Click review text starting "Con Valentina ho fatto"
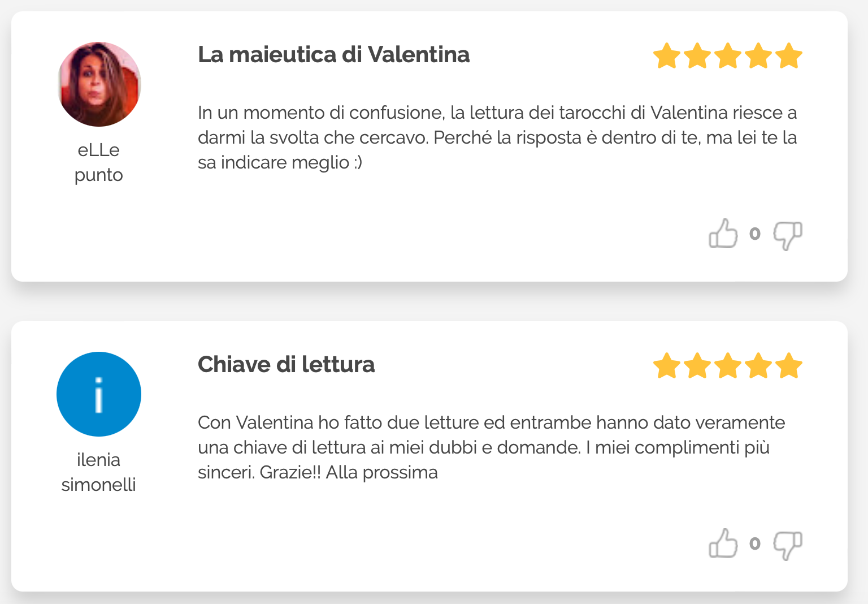The image size is (868, 604). click(491, 447)
